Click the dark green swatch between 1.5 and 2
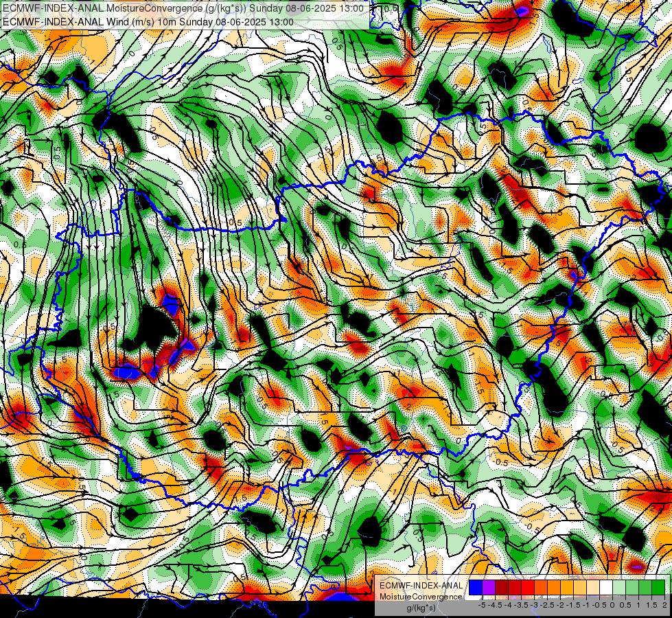Viewport: 672px width, 618px height. 658,587
